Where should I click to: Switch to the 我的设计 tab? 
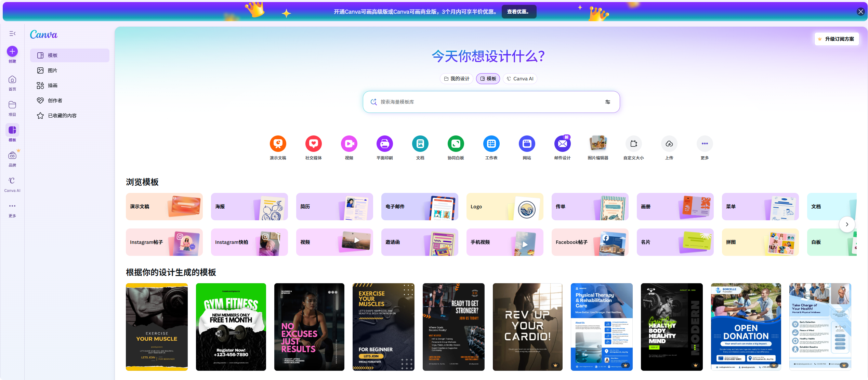coord(456,78)
